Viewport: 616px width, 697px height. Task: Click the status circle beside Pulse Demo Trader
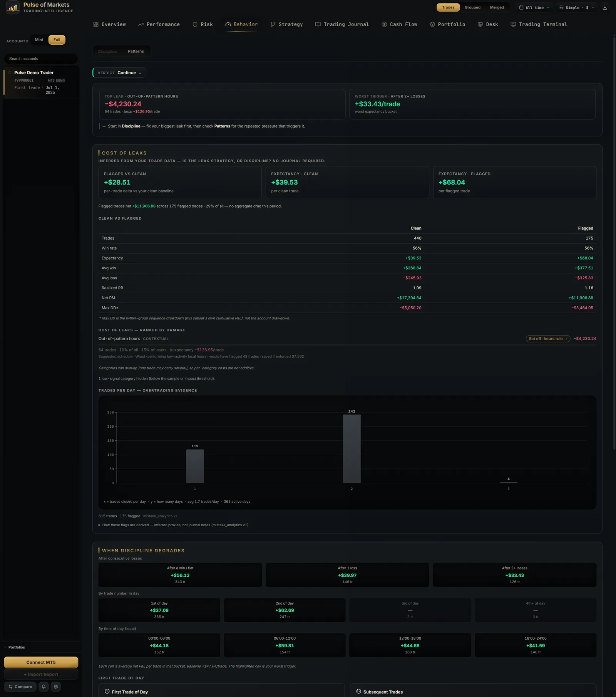coord(10,72)
